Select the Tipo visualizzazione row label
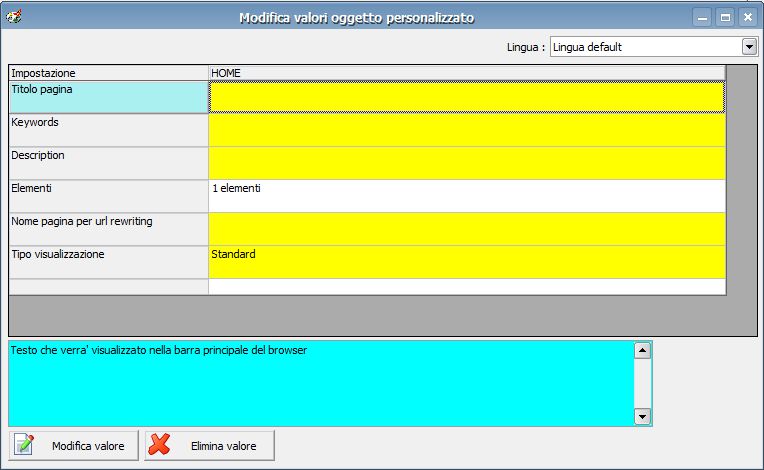This screenshot has height=470, width=764. pos(109,263)
